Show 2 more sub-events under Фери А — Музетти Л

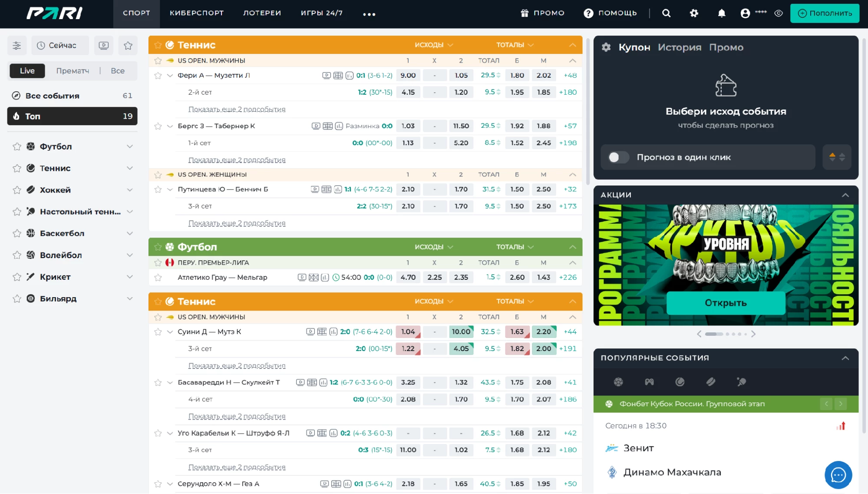point(237,109)
